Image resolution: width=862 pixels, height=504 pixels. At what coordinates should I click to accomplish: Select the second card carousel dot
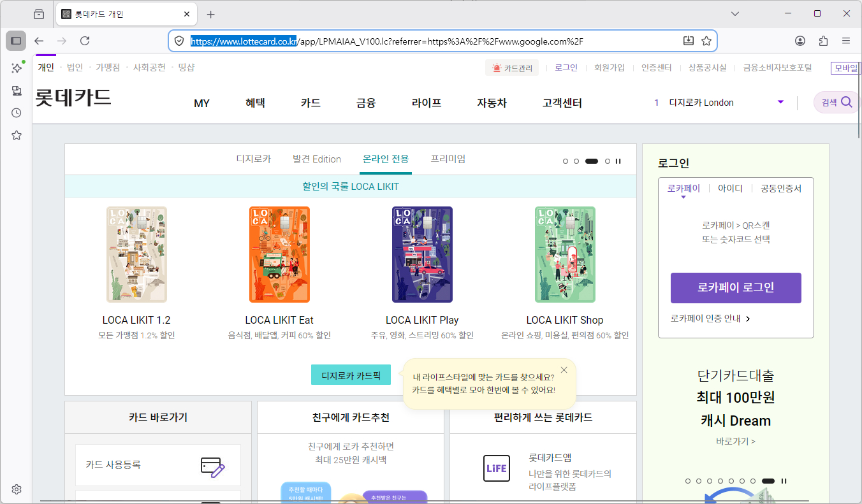pos(576,161)
